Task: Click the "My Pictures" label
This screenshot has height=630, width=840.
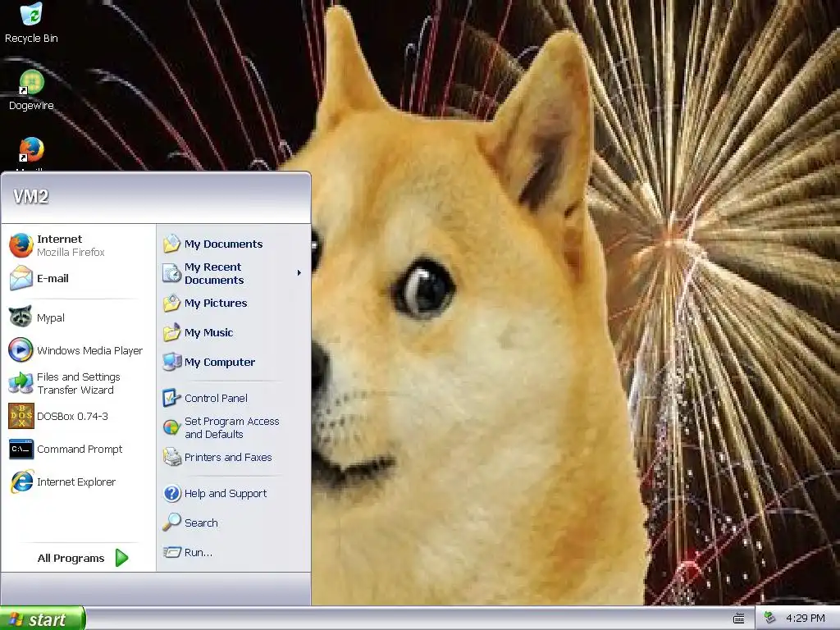Action: (216, 304)
